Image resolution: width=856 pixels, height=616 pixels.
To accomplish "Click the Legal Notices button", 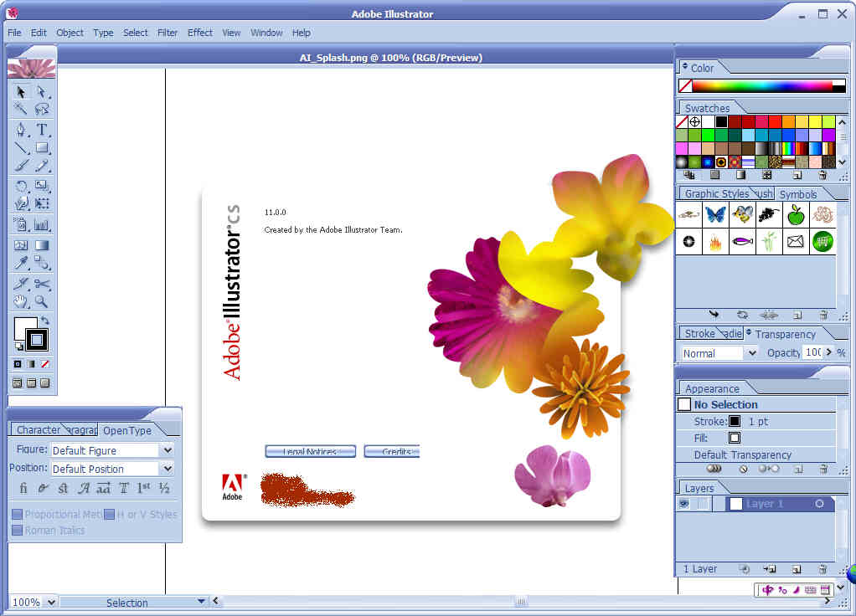I will (310, 451).
